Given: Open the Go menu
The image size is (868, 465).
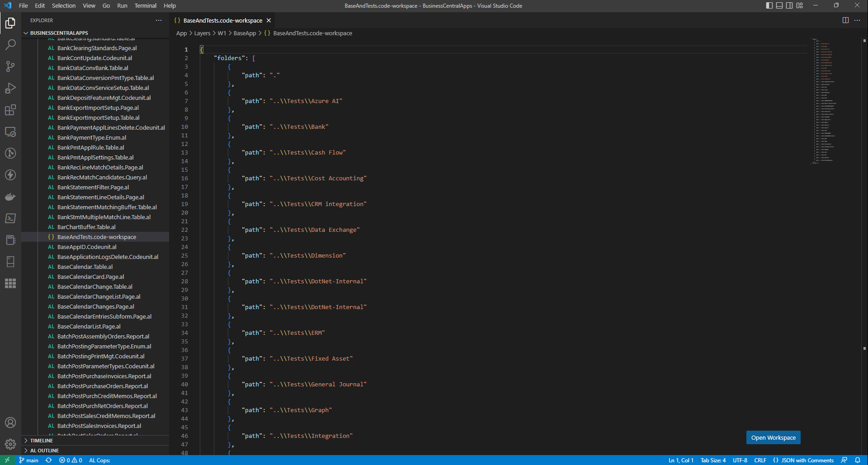Looking at the screenshot, I should point(106,5).
